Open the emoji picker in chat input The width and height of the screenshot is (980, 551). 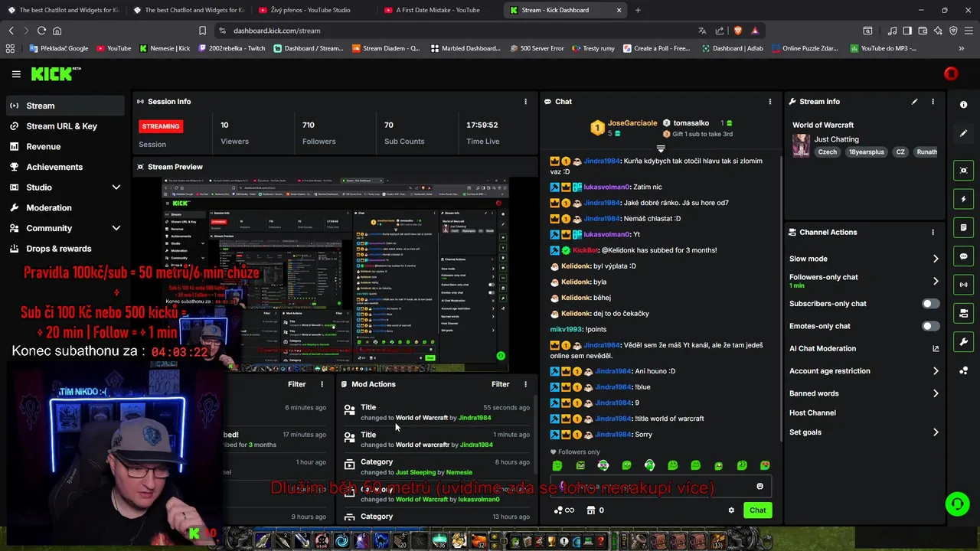pyautogui.click(x=759, y=486)
